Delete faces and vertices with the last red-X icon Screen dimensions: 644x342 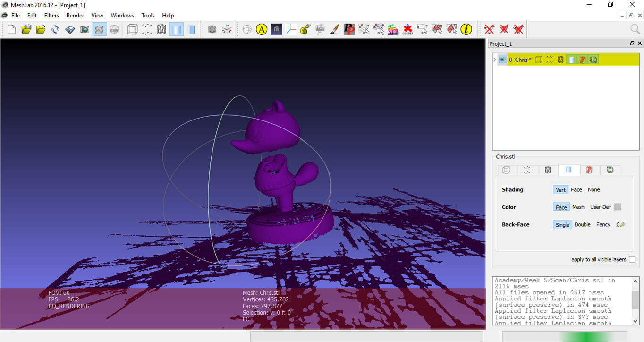coord(518,29)
